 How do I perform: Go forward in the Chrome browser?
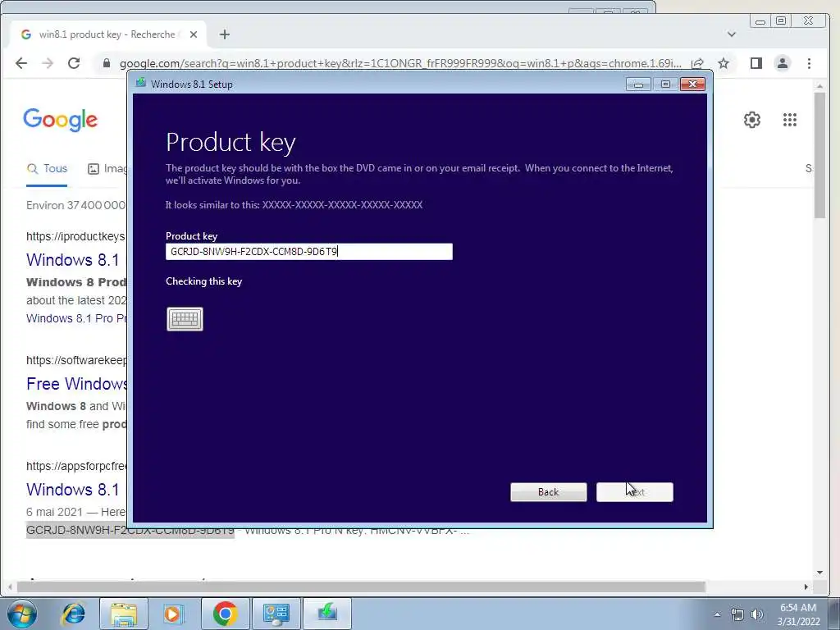[x=48, y=63]
